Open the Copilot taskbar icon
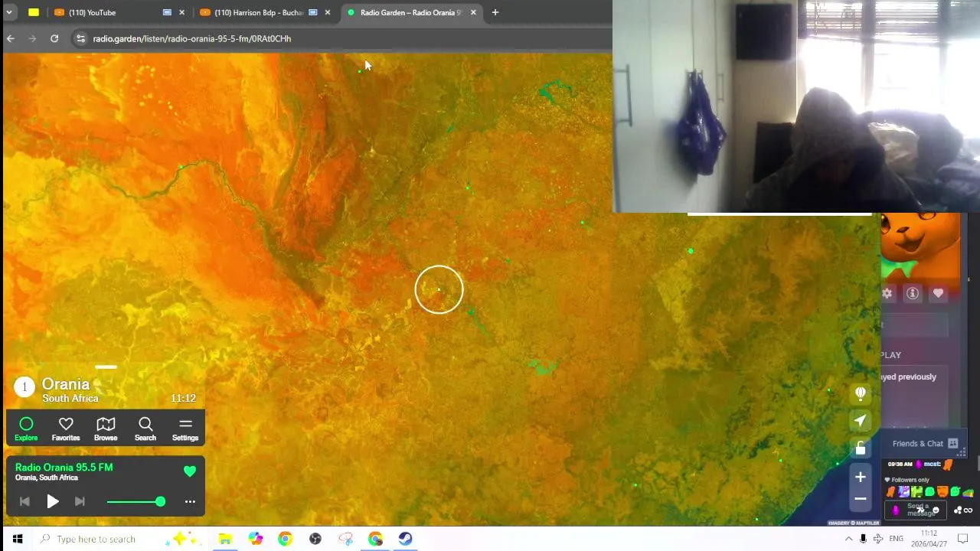 (255, 539)
